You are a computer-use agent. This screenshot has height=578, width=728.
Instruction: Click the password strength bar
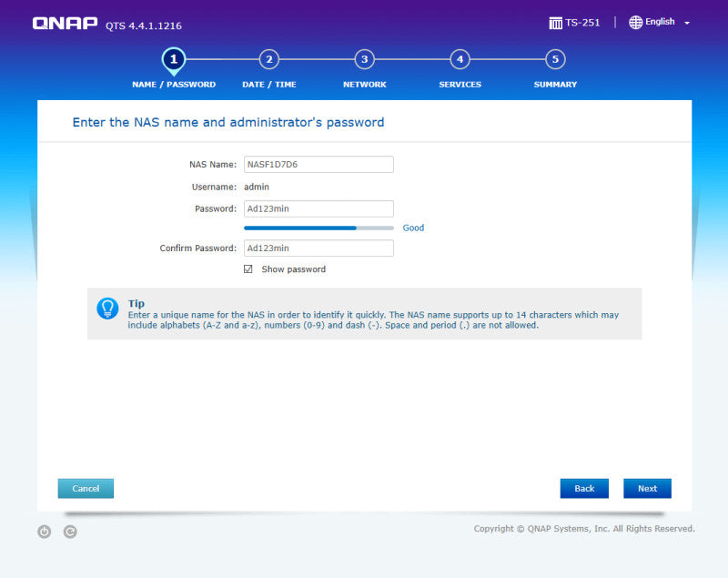[318, 228]
